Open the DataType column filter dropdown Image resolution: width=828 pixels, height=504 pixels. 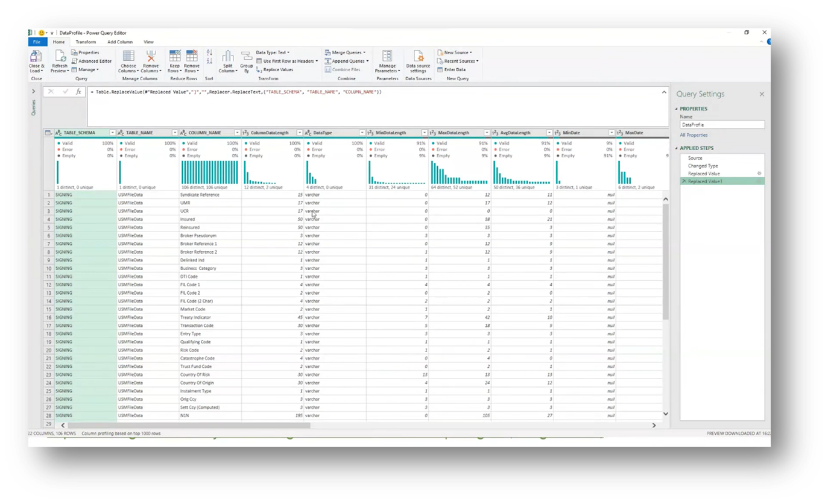click(x=362, y=133)
